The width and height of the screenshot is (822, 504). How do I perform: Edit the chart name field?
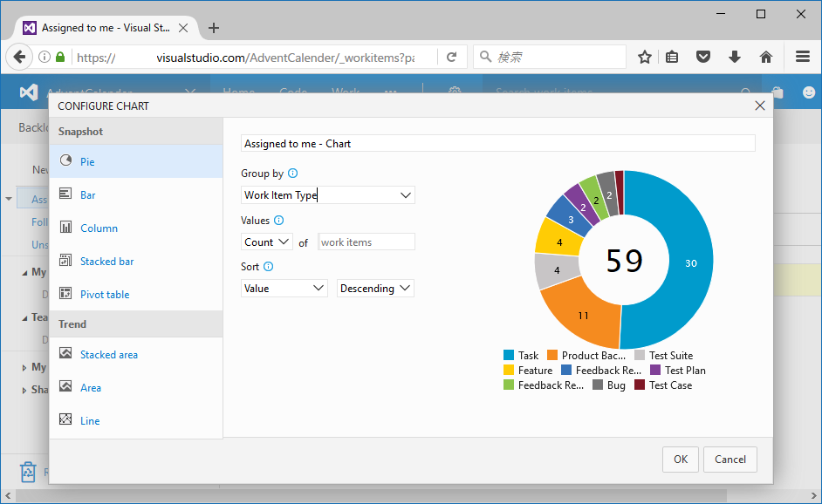[498, 144]
